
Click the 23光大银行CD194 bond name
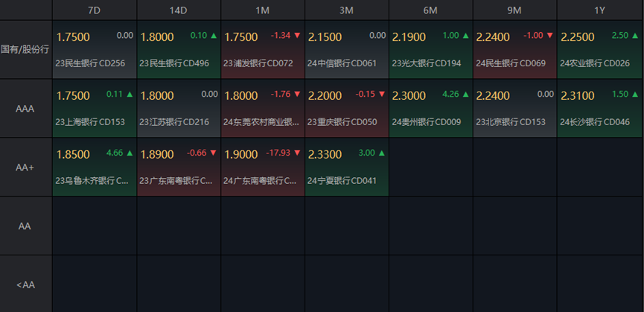427,63
